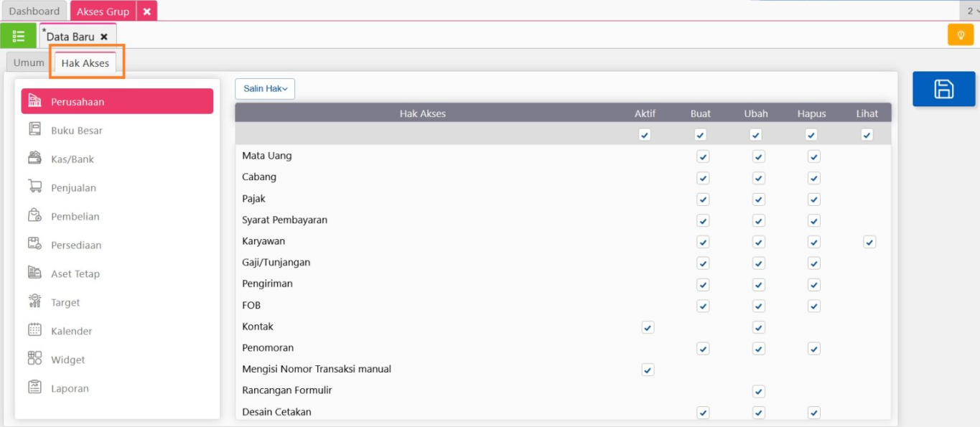Open the Pembelian shopping bag icon

34,216
